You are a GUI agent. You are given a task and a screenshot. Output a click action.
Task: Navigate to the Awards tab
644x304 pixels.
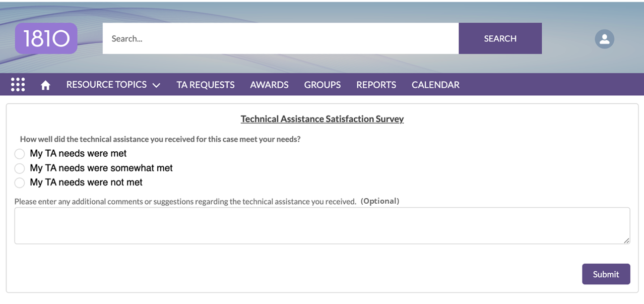pyautogui.click(x=269, y=85)
